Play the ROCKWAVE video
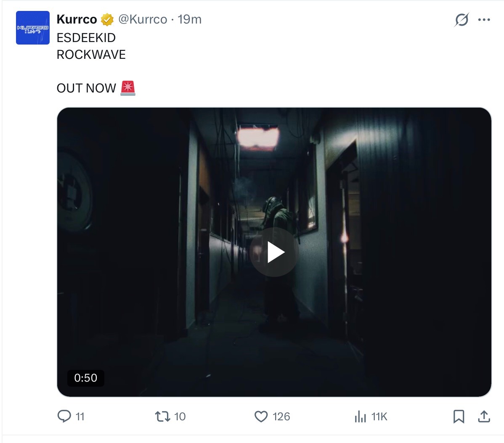The width and height of the screenshot is (504, 443). coord(274,252)
